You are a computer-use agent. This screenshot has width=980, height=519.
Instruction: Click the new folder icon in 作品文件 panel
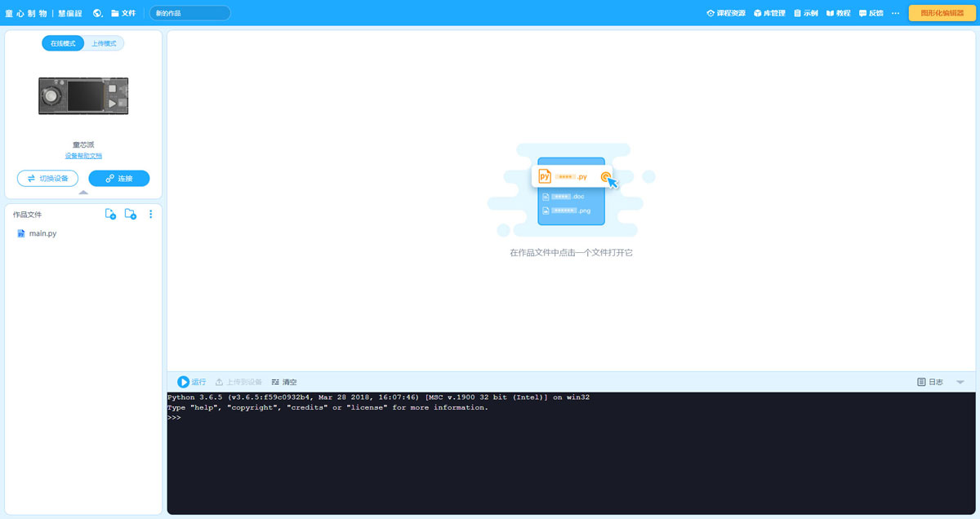131,214
